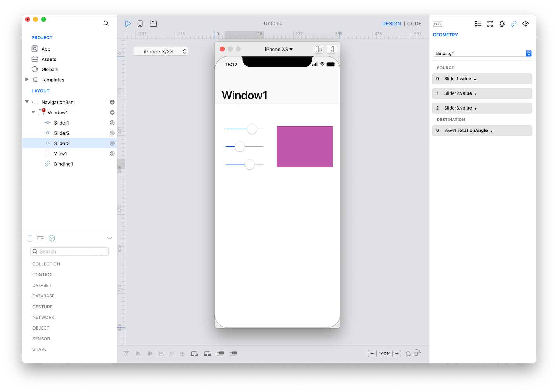The height and width of the screenshot is (392, 558).
Task: Click the device preview phone icon in toolbar
Action: pyautogui.click(x=140, y=23)
